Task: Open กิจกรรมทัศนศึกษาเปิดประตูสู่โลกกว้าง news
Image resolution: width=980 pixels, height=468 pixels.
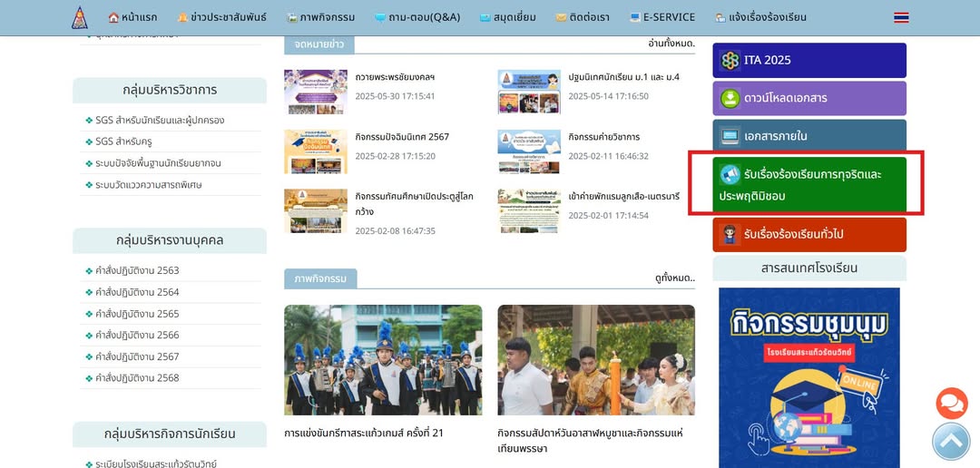Action: pyautogui.click(x=415, y=204)
